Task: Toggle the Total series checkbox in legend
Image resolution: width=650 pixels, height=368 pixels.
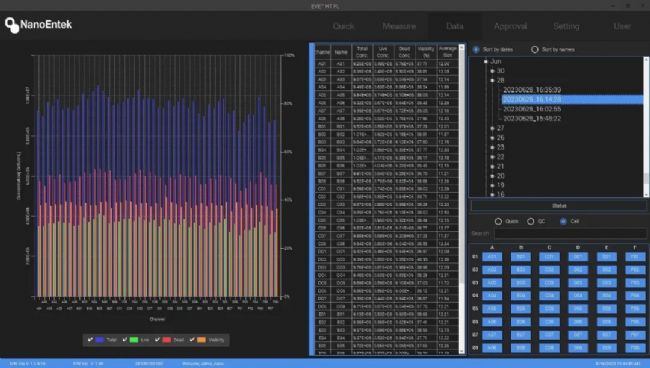Action: tap(90, 340)
